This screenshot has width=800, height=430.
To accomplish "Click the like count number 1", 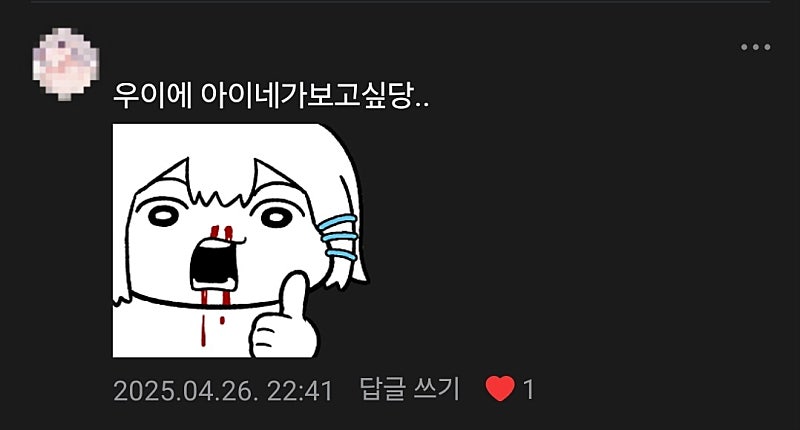I will 529,390.
